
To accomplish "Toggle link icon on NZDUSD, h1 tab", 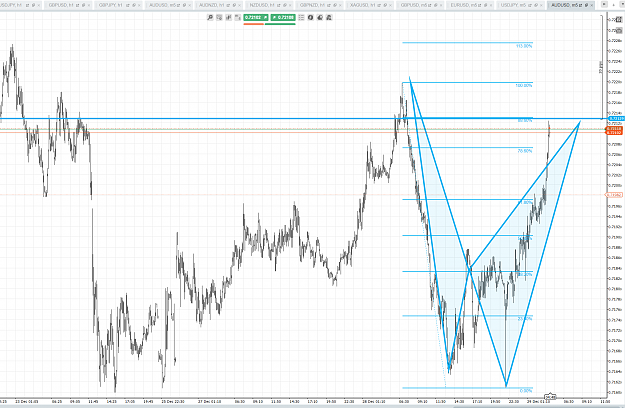I will click(285, 5).
